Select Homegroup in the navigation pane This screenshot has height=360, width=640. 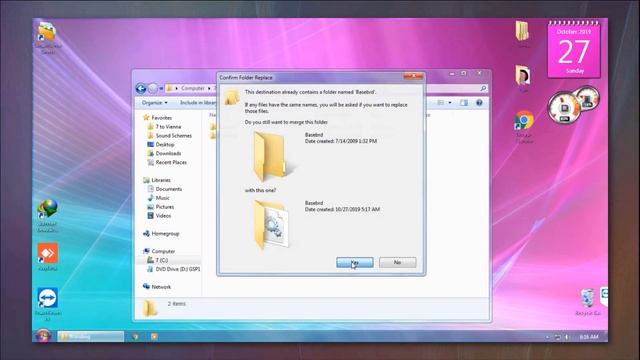[x=165, y=233]
